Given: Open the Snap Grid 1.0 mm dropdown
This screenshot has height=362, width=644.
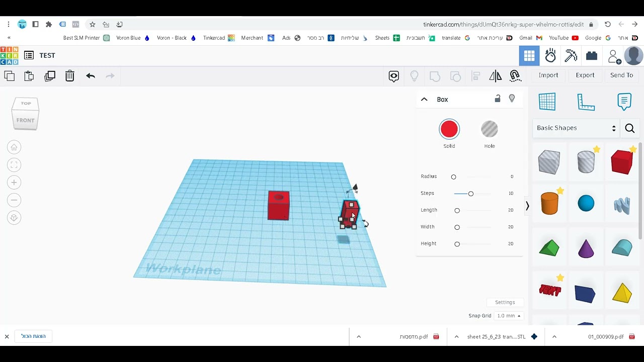Looking at the screenshot, I should (x=509, y=316).
